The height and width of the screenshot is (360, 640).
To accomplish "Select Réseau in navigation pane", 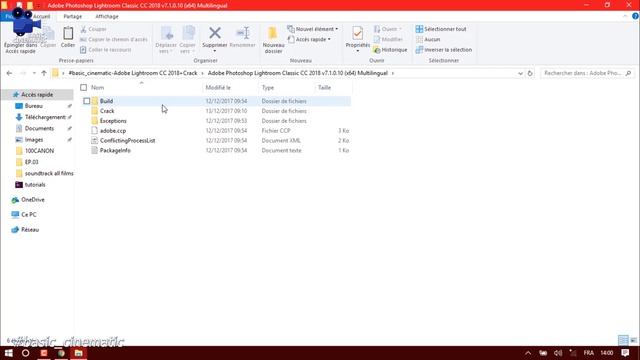I will click(30, 229).
